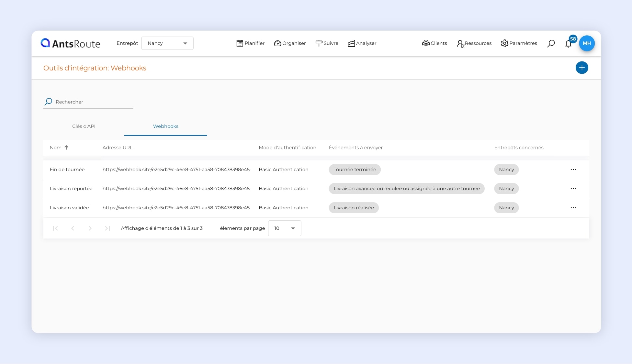This screenshot has height=364, width=632.
Task: Open the Analyser menu
Action: click(x=362, y=43)
